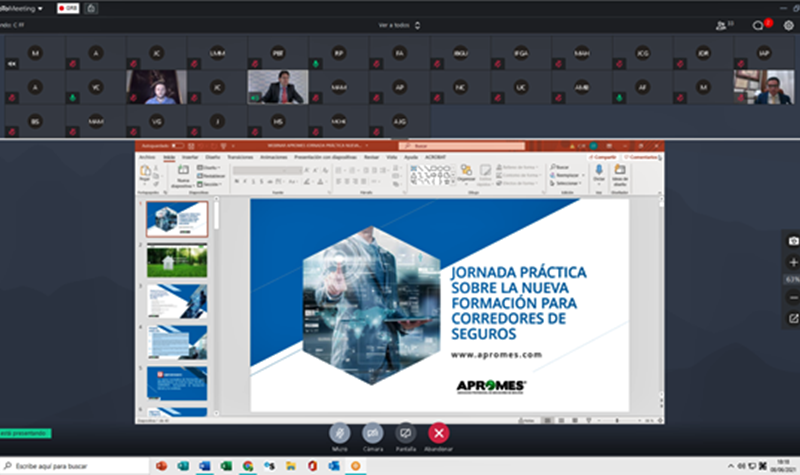Open the meeting title dropdown arrow

[x=40, y=9]
